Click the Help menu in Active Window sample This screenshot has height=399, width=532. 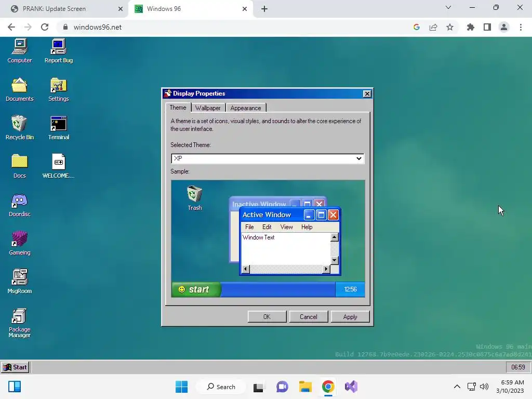tap(307, 227)
